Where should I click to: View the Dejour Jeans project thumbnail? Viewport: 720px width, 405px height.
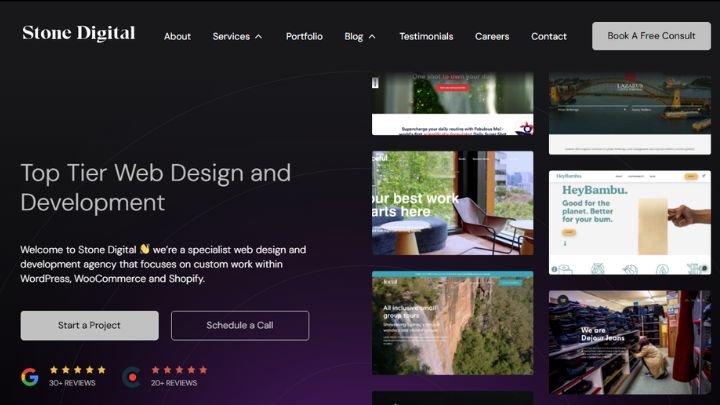(x=629, y=342)
